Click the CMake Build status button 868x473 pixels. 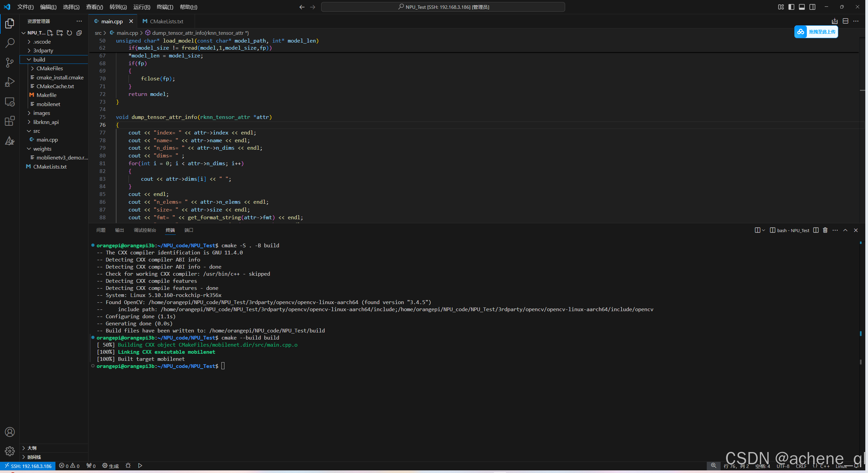pyautogui.click(x=111, y=466)
